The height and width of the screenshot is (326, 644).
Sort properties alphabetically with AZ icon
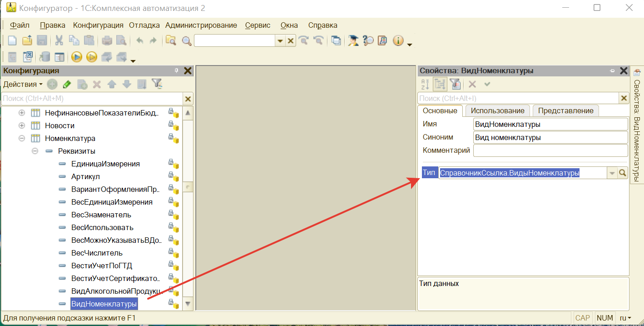click(x=425, y=84)
